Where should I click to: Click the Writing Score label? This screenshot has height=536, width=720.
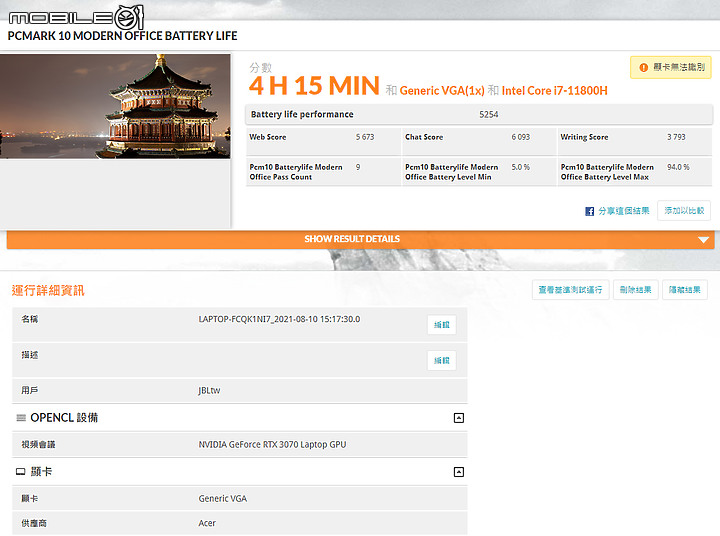(x=584, y=137)
